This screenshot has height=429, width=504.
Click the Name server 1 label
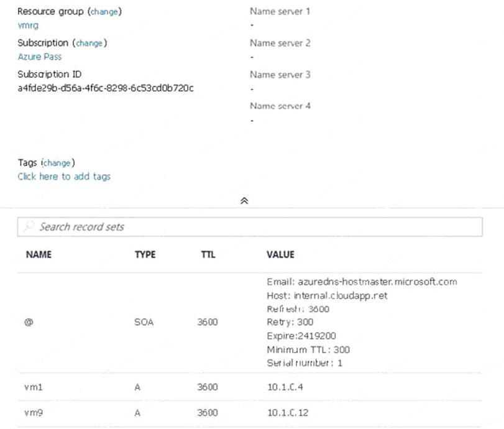point(280,12)
